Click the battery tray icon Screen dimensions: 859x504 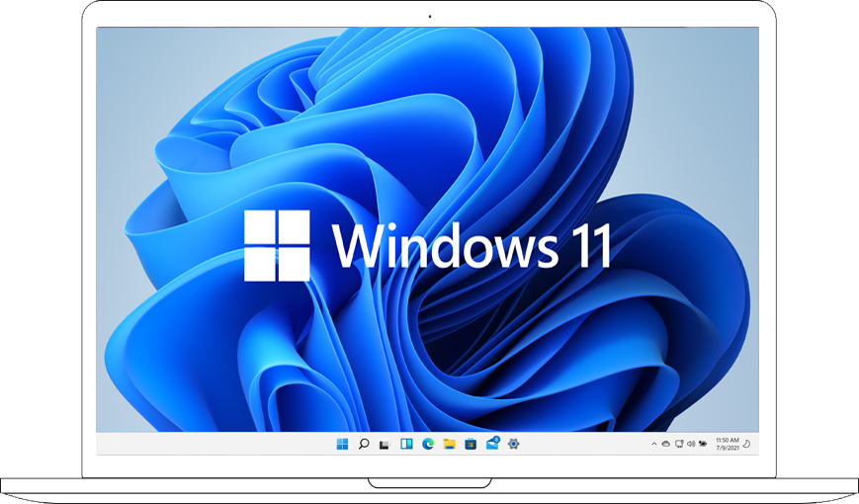(x=703, y=444)
